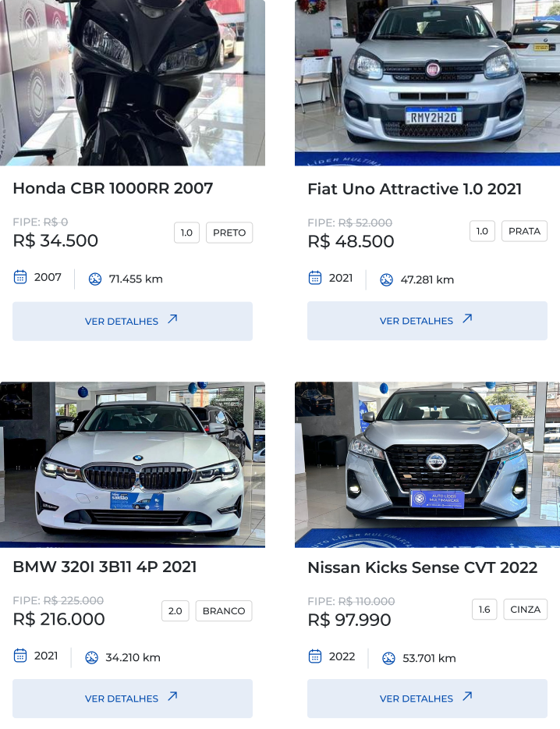View details for Nissan Kicks Sense

point(427,699)
